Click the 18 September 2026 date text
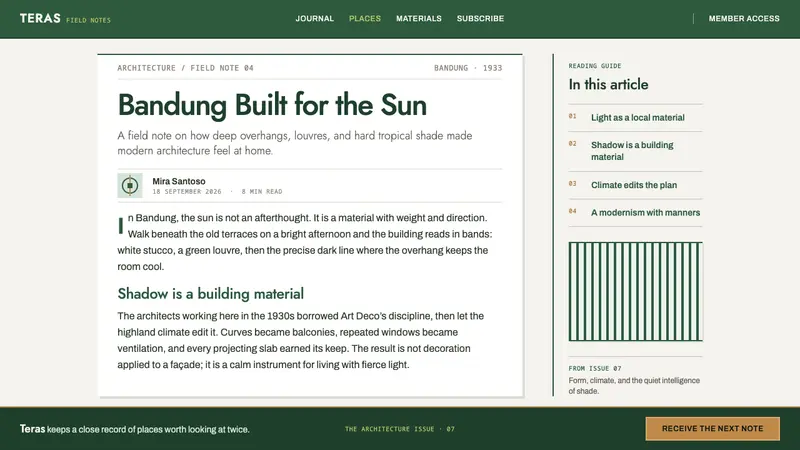The height and width of the screenshot is (450, 800). tap(187, 192)
